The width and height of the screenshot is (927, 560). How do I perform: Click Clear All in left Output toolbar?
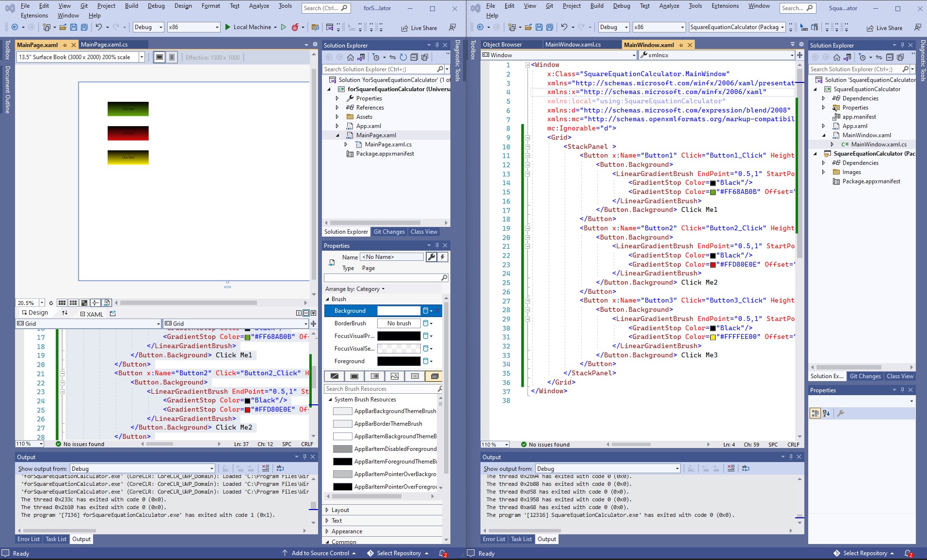tap(266, 468)
